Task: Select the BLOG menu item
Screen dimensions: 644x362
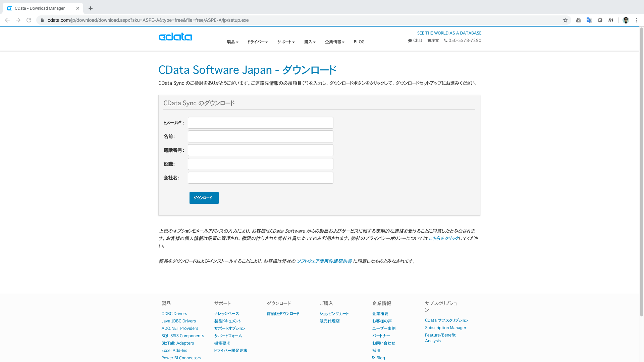Action: pos(359,42)
